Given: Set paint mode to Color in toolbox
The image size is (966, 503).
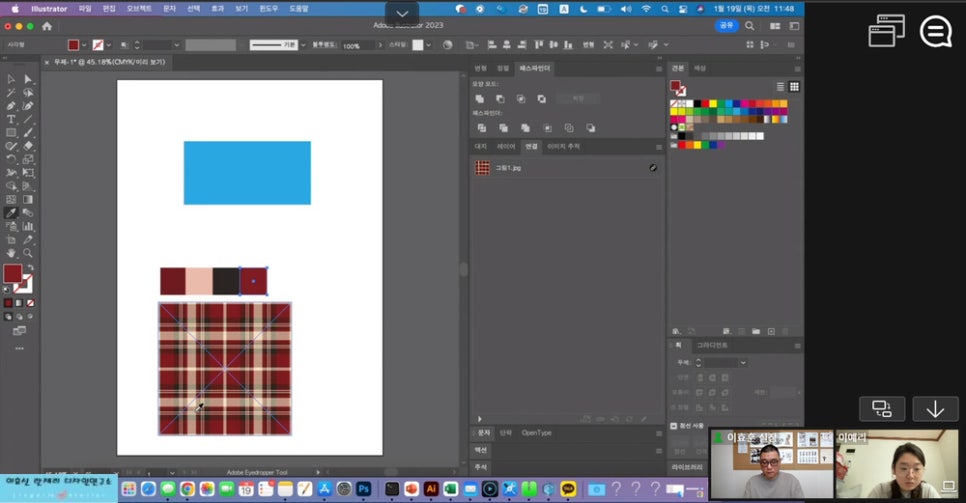Looking at the screenshot, I should (8, 303).
